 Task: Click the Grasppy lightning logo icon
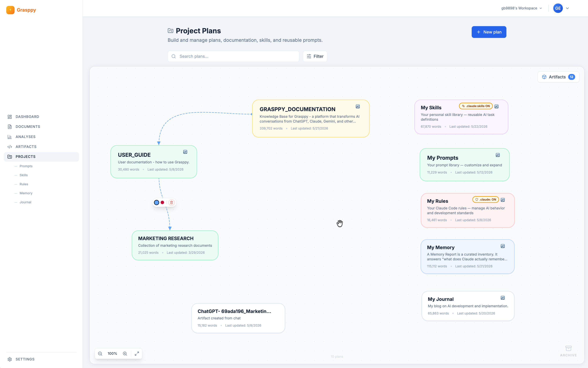10,10
